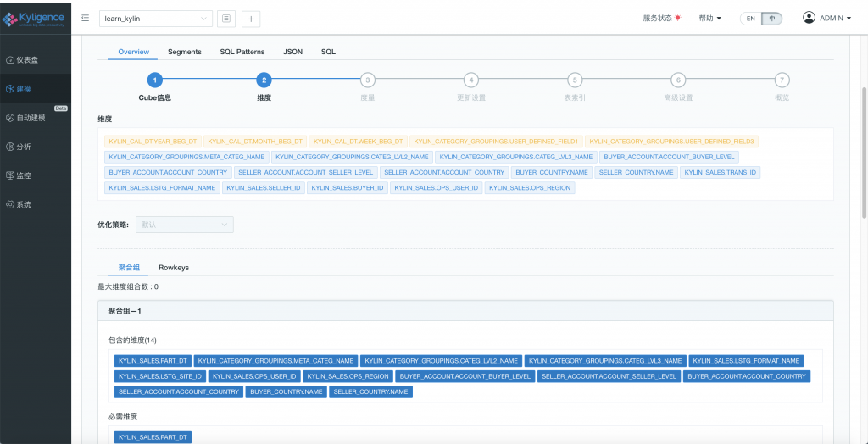
Task: Switch to the Rowkeys tab
Action: click(174, 268)
